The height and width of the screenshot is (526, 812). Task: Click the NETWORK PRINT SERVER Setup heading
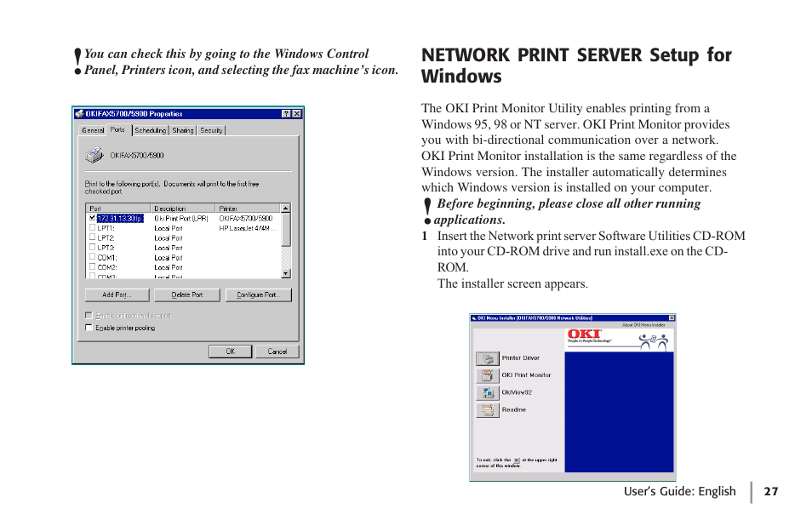pyautogui.click(x=576, y=66)
